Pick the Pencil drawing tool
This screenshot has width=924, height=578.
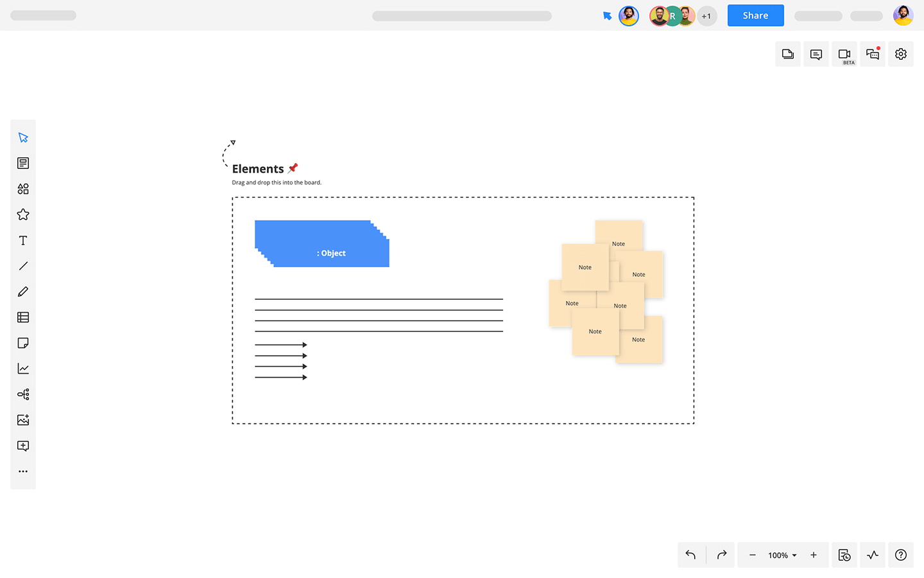23,292
